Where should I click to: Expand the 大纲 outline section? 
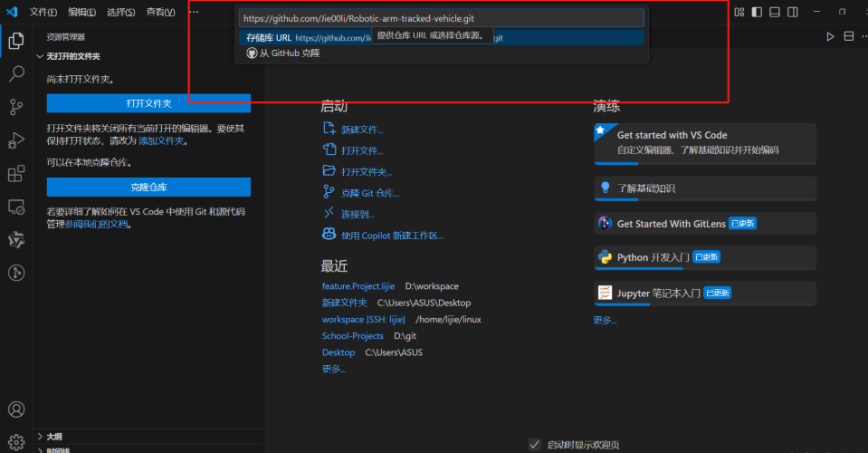pos(149,437)
